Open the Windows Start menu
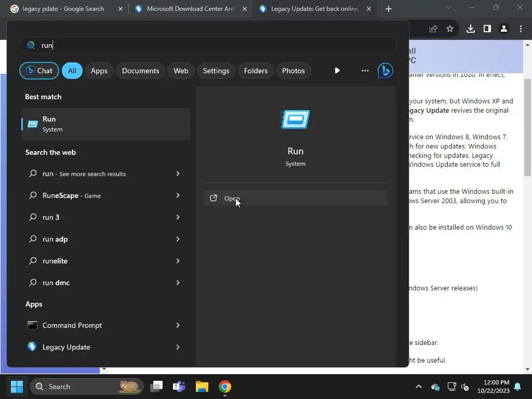This screenshot has height=399, width=532. click(17, 387)
